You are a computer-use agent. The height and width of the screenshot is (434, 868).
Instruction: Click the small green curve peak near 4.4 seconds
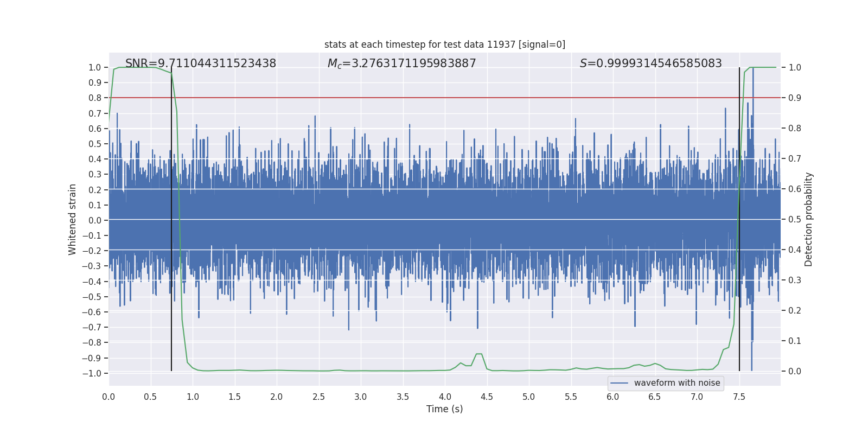[478, 354]
